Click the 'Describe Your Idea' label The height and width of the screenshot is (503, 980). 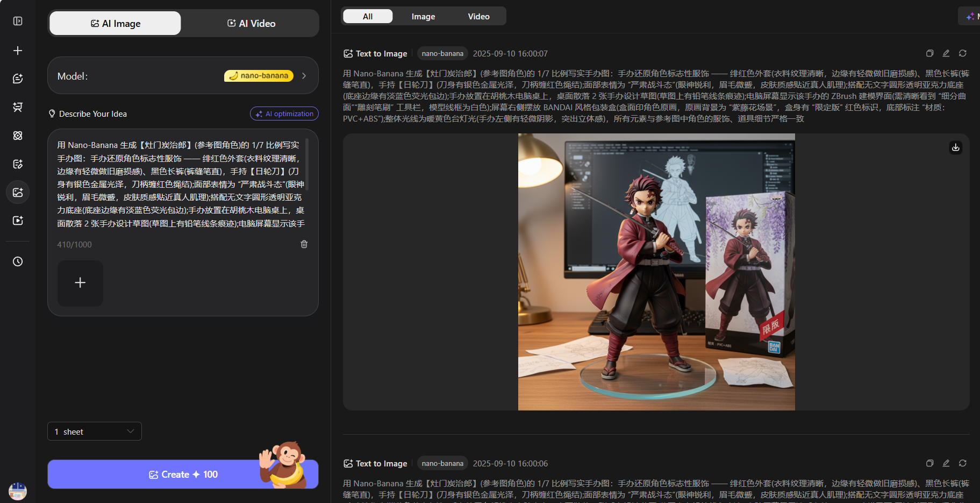tap(93, 114)
